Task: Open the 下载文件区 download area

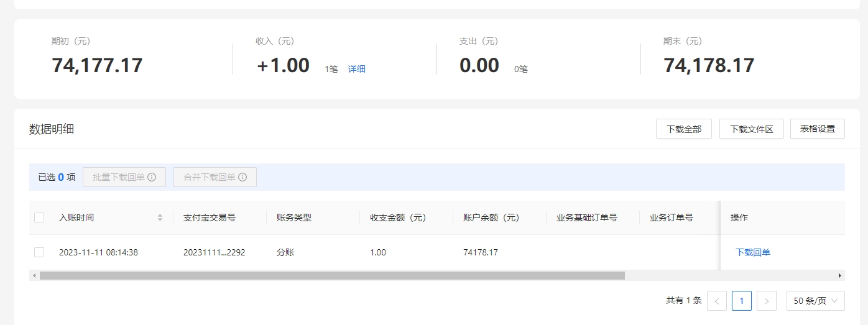Action: (x=752, y=129)
